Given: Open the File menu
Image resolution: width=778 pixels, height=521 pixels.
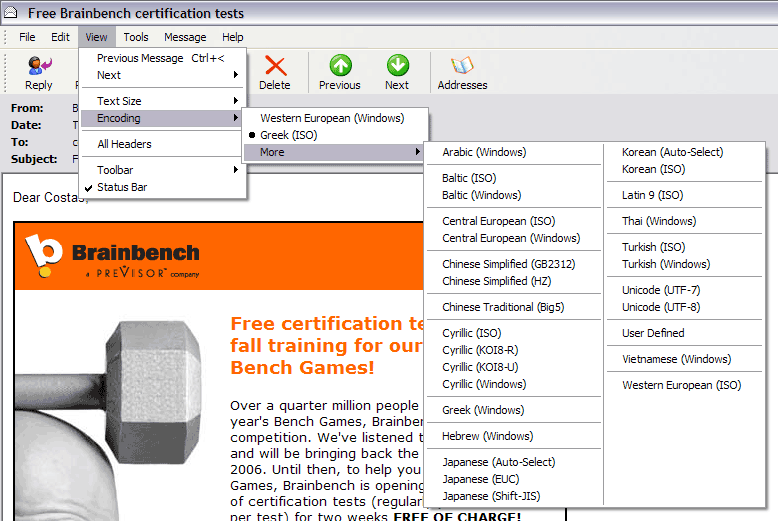Looking at the screenshot, I should (x=27, y=37).
